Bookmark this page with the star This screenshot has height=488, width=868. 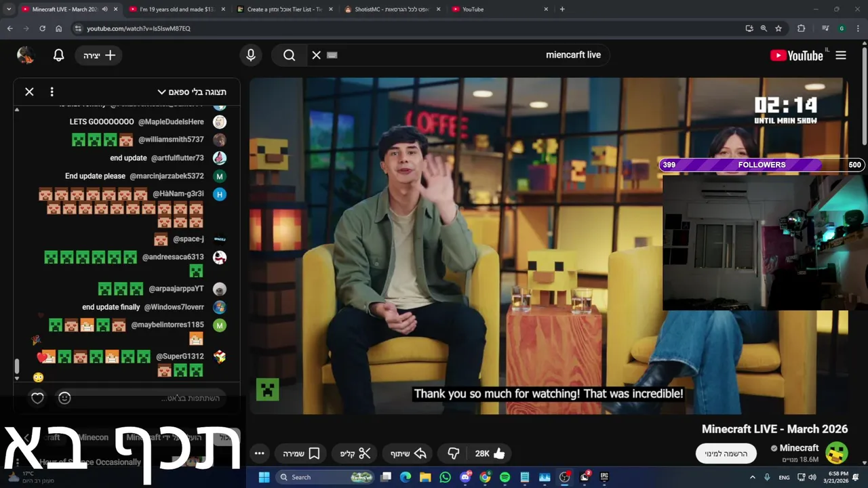click(778, 28)
